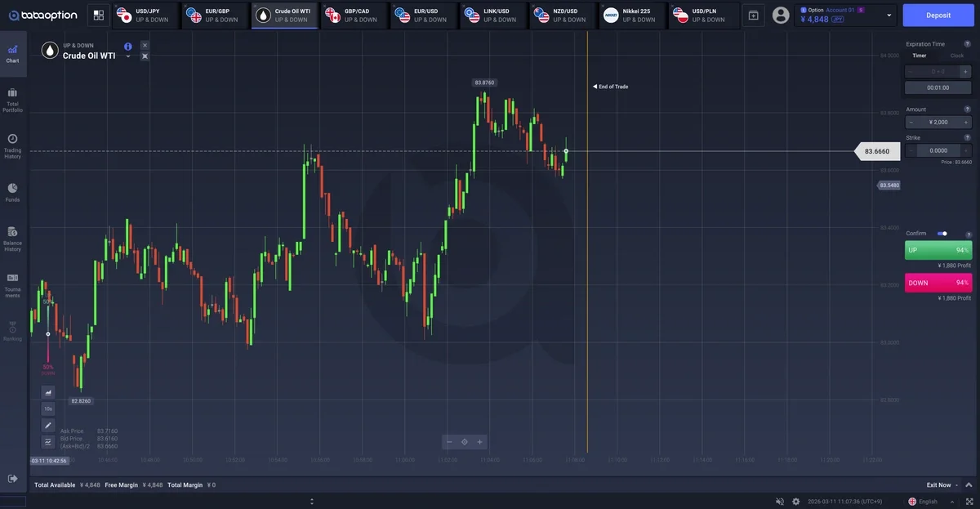
Task: Select the chart drawing pencil tool
Action: pyautogui.click(x=48, y=425)
